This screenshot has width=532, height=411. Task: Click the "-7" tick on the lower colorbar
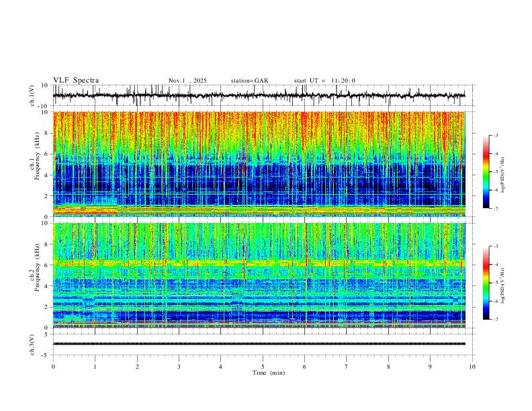[x=496, y=319]
